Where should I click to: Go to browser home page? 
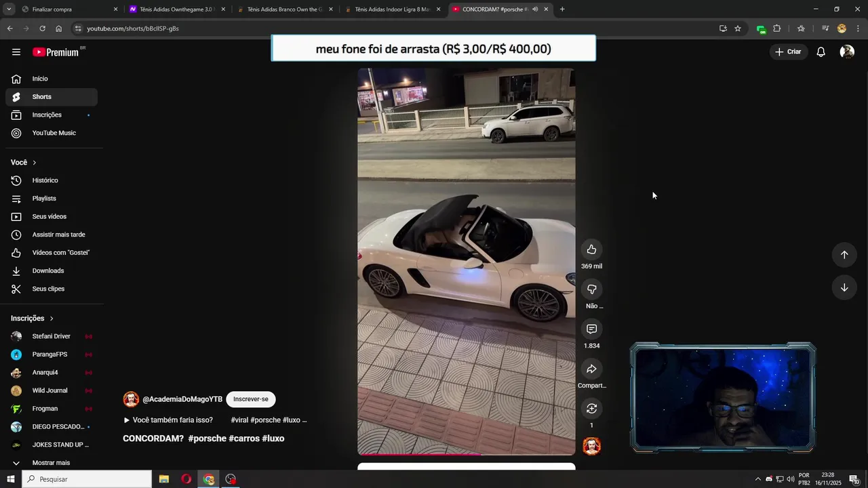point(58,28)
